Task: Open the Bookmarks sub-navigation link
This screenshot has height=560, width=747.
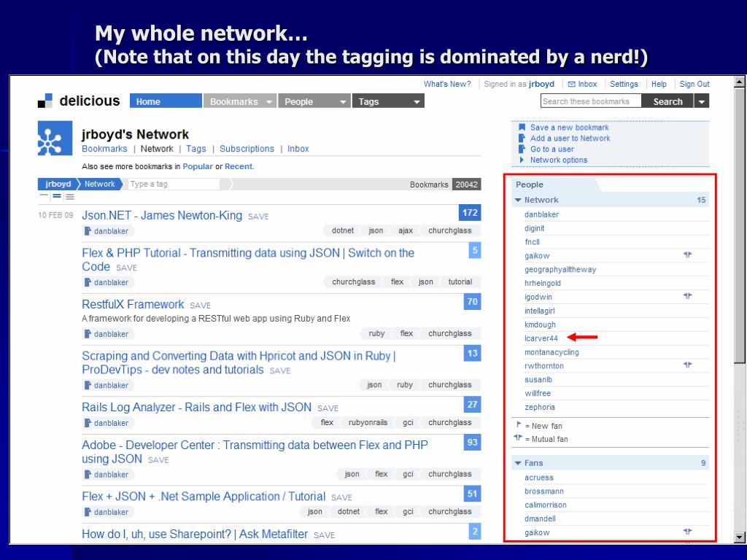Action: [x=104, y=149]
